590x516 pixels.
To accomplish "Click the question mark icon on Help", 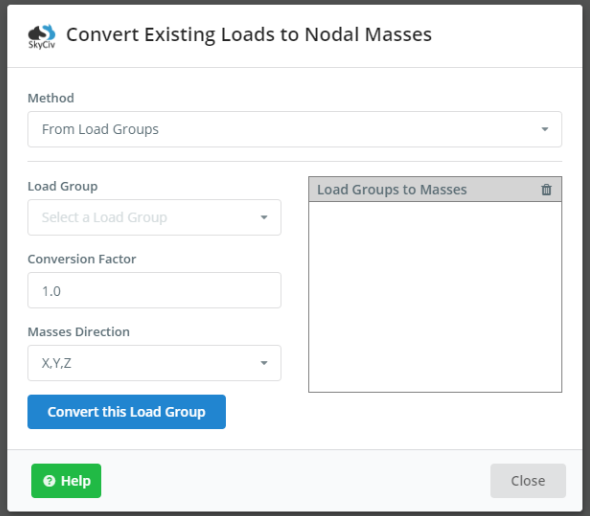I will (49, 481).
